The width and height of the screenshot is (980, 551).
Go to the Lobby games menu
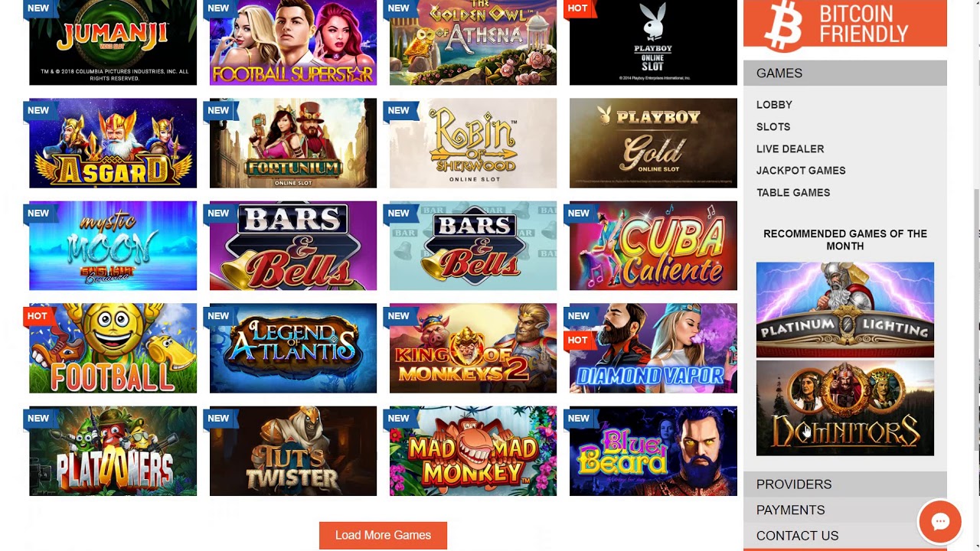coord(774,105)
